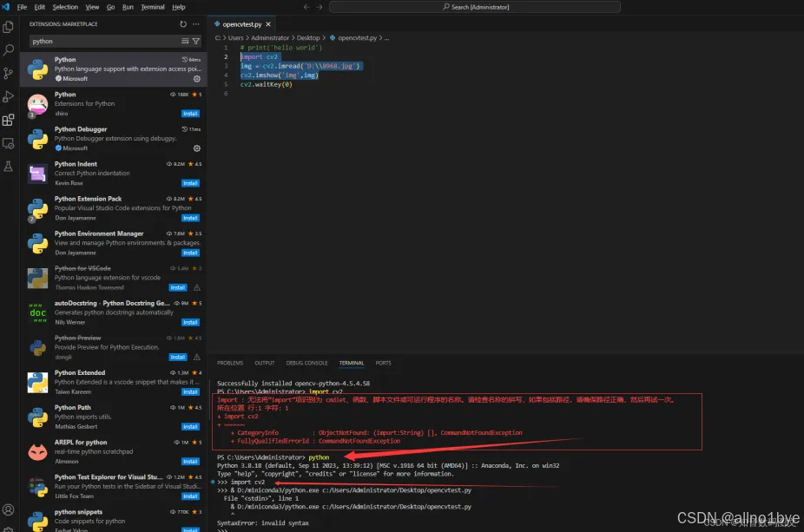Open settings gear for Microsoft Python extension
The height and width of the screenshot is (532, 804).
point(196,79)
